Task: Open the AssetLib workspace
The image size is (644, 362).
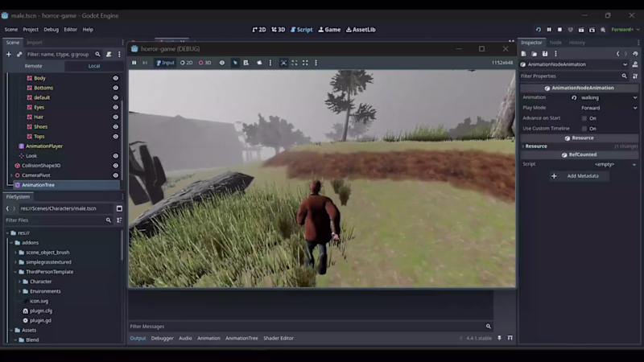Action: click(361, 30)
